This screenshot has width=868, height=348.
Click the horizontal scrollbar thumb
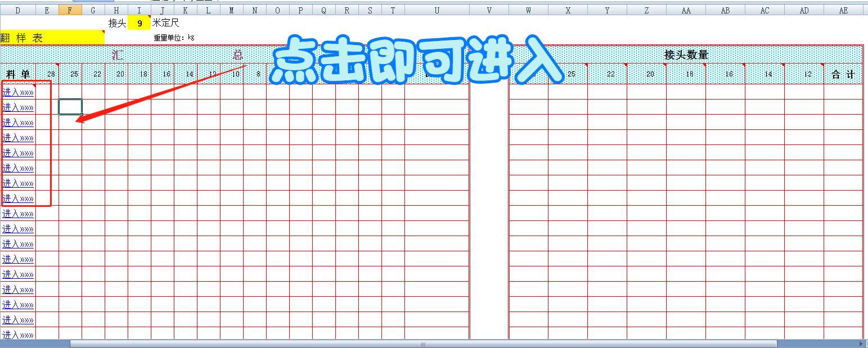click(422, 344)
